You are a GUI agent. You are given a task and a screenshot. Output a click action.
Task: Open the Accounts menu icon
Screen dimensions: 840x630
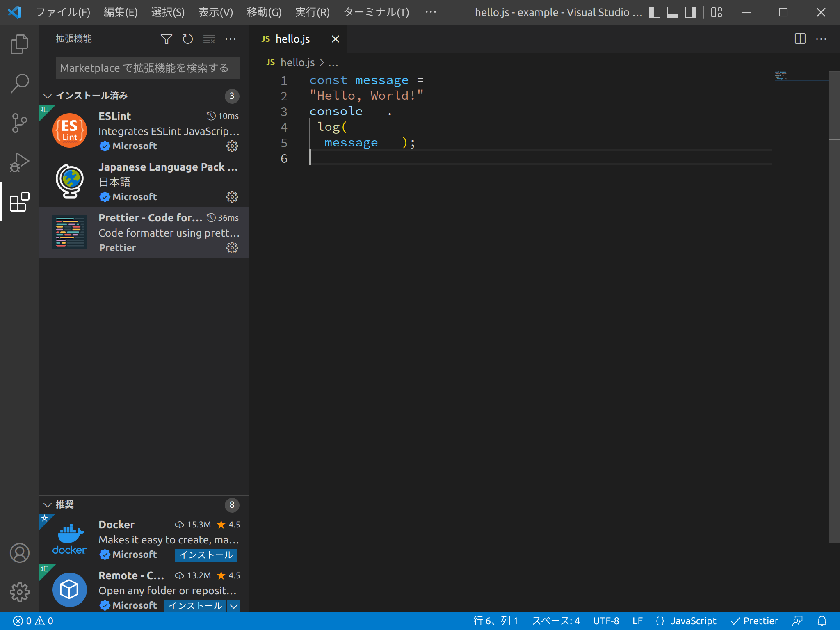[19, 553]
